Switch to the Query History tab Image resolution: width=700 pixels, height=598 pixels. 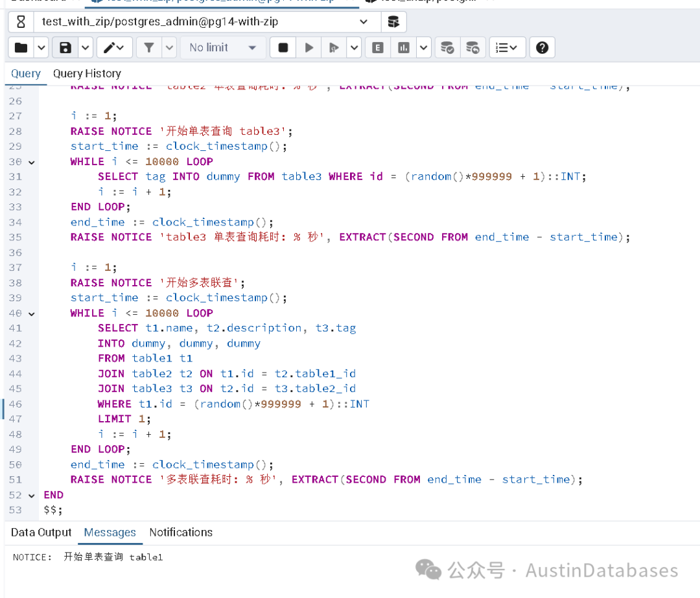pyautogui.click(x=87, y=73)
